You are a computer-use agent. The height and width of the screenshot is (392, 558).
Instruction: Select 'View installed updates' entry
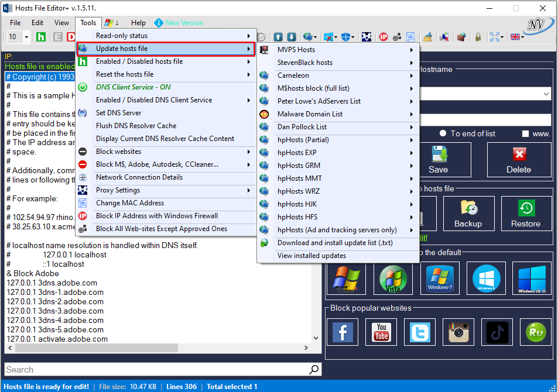click(x=338, y=256)
